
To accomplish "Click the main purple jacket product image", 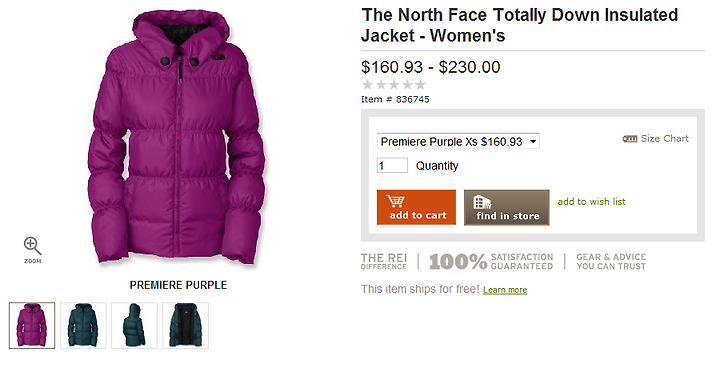I will 178,138.
